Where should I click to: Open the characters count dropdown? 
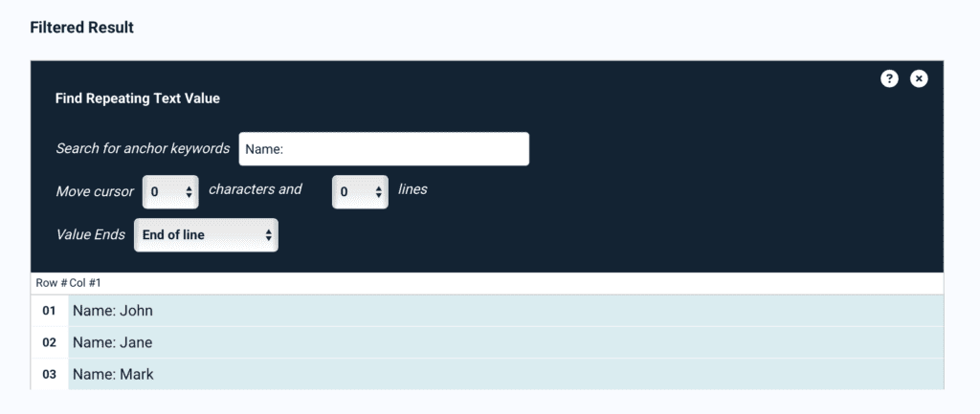click(x=170, y=192)
